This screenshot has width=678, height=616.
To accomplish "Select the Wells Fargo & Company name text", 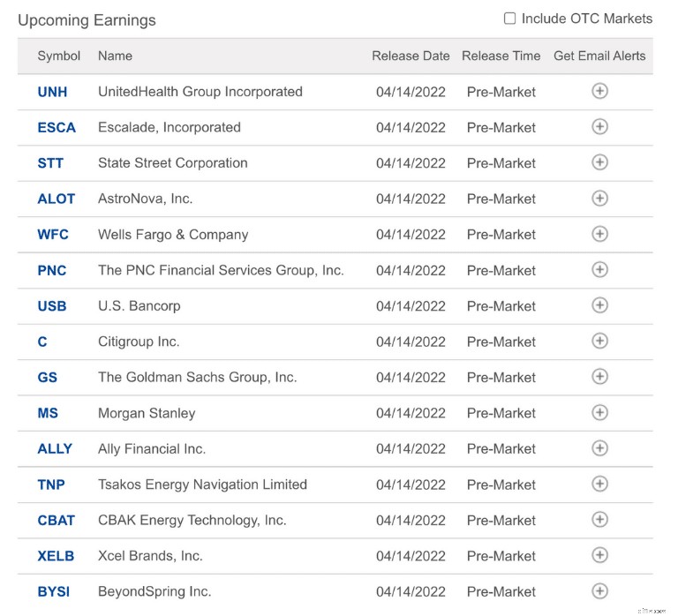I will click(x=173, y=235).
